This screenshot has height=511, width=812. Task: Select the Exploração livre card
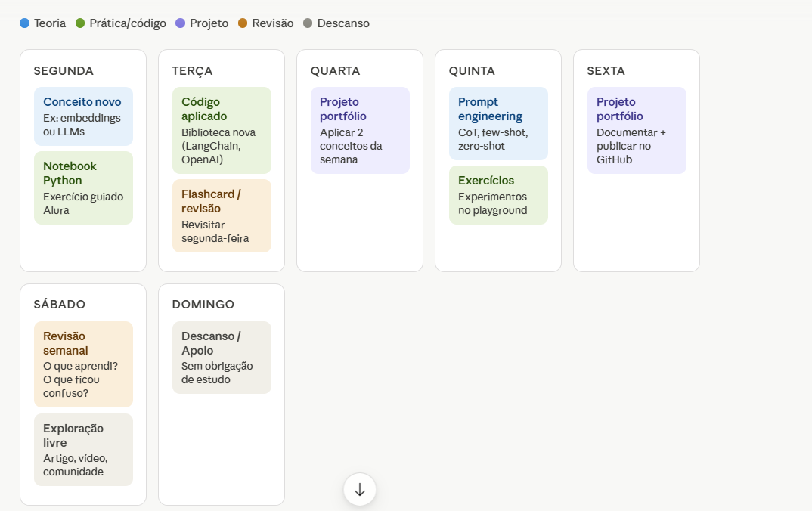point(83,450)
